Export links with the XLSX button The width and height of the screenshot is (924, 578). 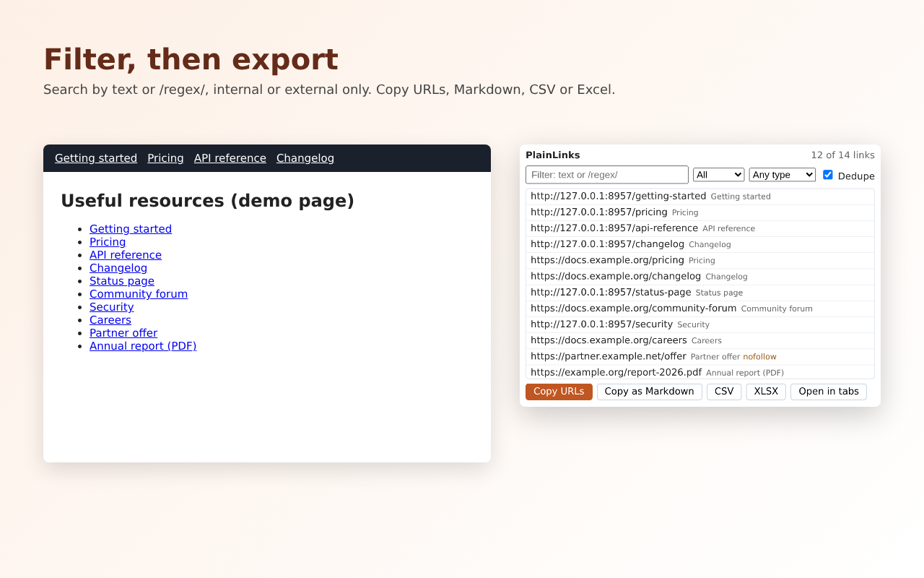766,392
